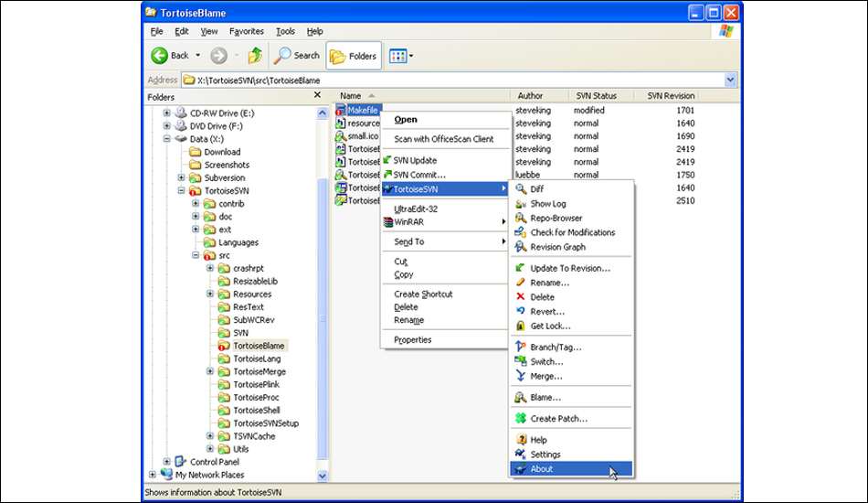Expand the contrib folder node

196,203
